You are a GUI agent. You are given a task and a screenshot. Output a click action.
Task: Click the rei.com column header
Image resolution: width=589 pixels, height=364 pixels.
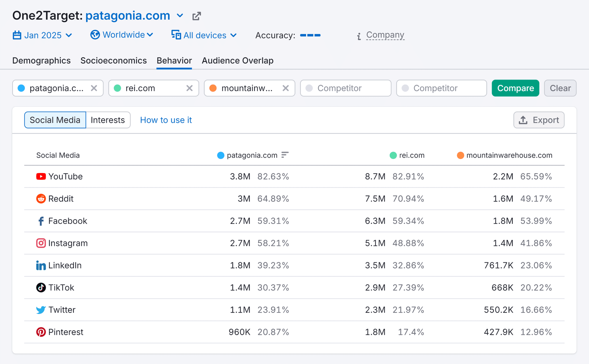click(407, 155)
